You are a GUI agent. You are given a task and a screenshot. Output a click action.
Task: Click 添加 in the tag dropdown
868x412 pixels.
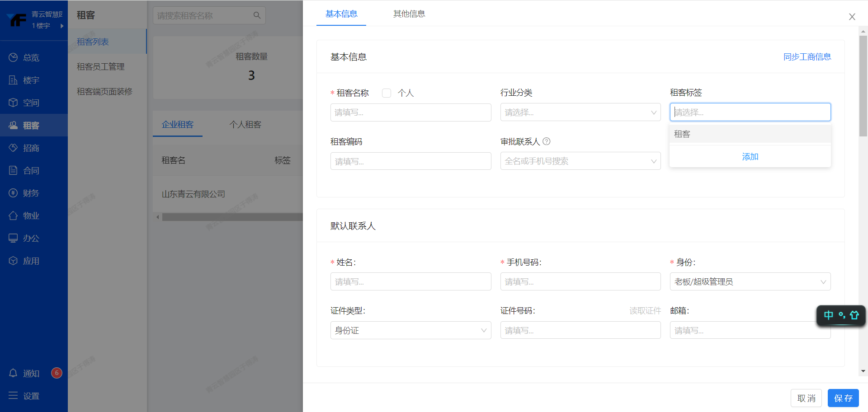click(x=750, y=157)
